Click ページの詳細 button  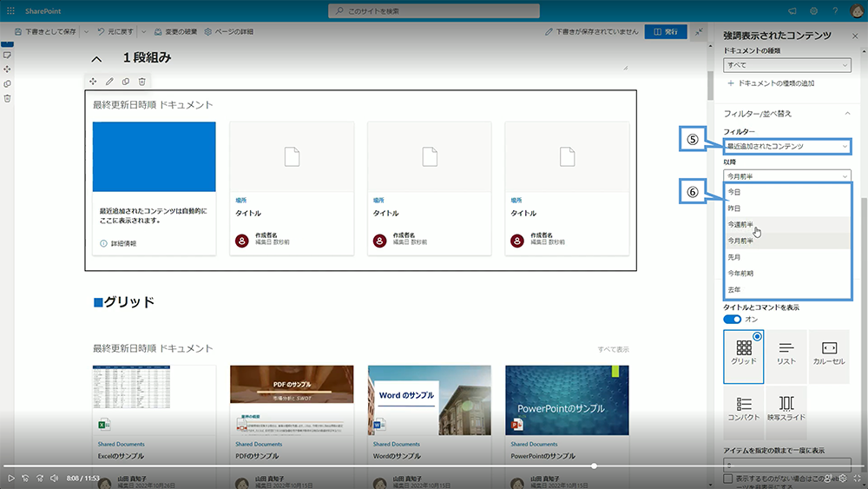click(228, 32)
